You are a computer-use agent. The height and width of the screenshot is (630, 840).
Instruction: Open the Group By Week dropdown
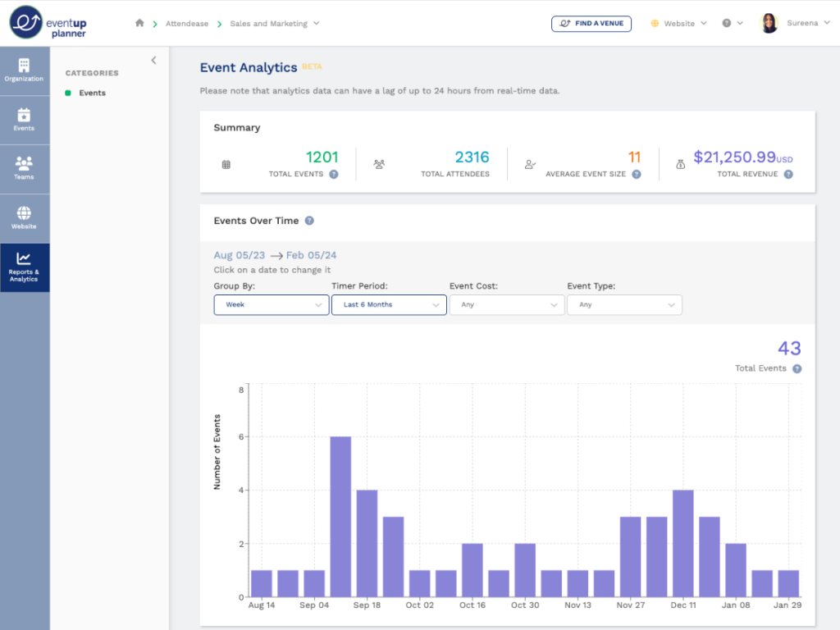coord(271,305)
